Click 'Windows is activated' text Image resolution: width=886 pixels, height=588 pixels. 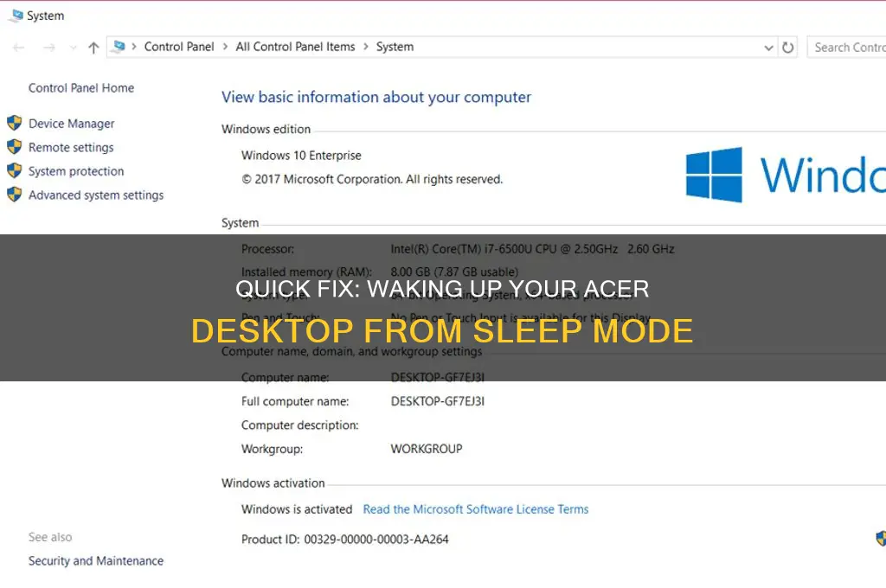[x=297, y=509]
